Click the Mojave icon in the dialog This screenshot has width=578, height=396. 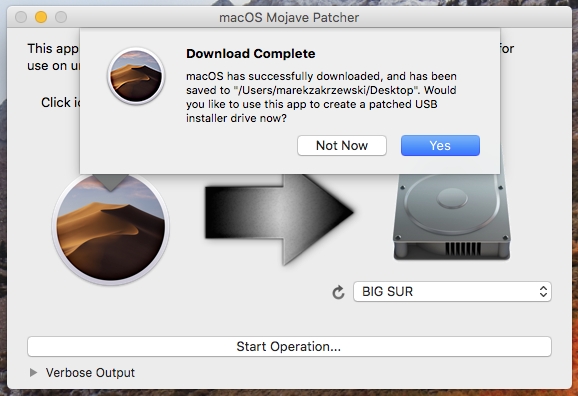pyautogui.click(x=136, y=76)
